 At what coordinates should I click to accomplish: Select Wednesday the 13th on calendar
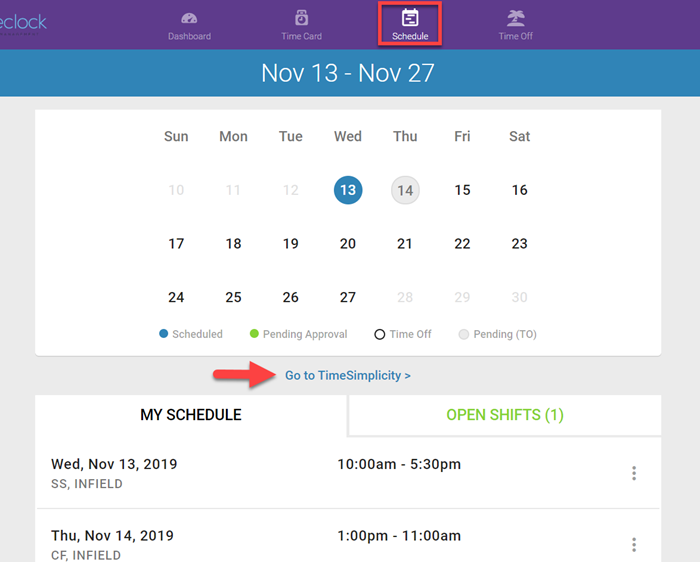click(x=348, y=190)
